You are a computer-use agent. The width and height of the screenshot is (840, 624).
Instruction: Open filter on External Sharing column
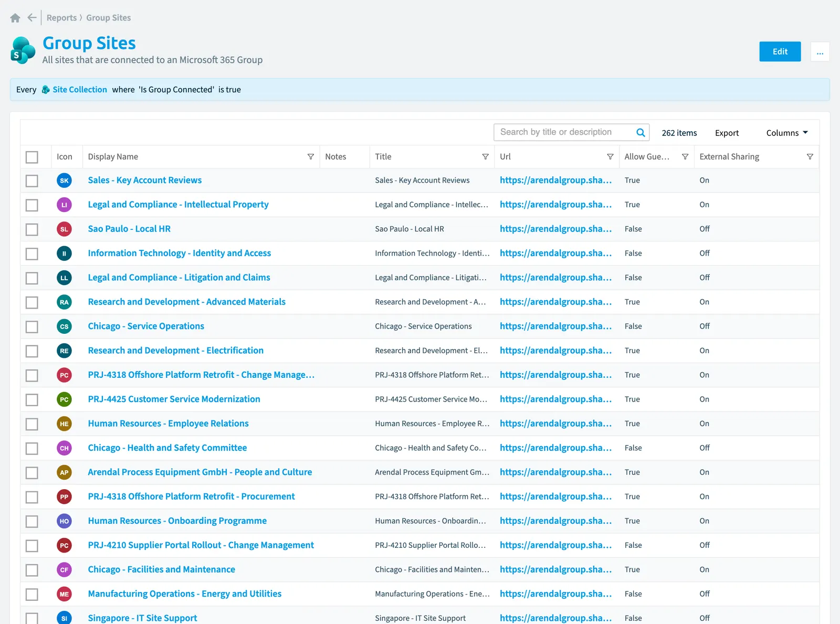(810, 157)
